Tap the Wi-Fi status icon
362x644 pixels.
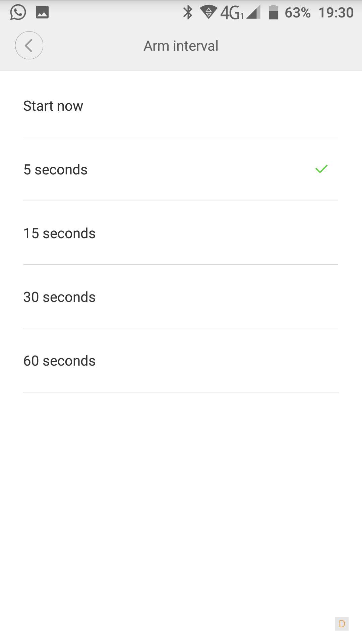tap(208, 12)
